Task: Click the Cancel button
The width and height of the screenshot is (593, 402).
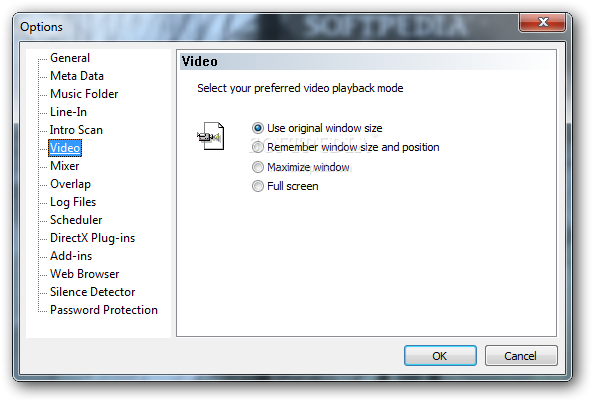Action: pos(521,355)
